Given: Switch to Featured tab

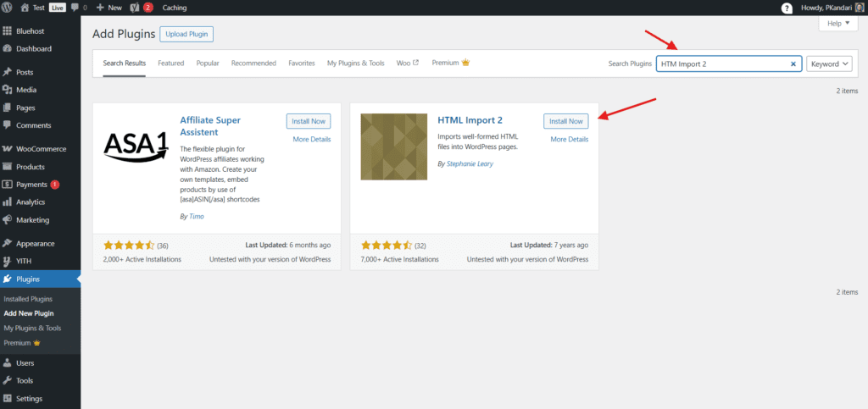Looking at the screenshot, I should pos(171,63).
